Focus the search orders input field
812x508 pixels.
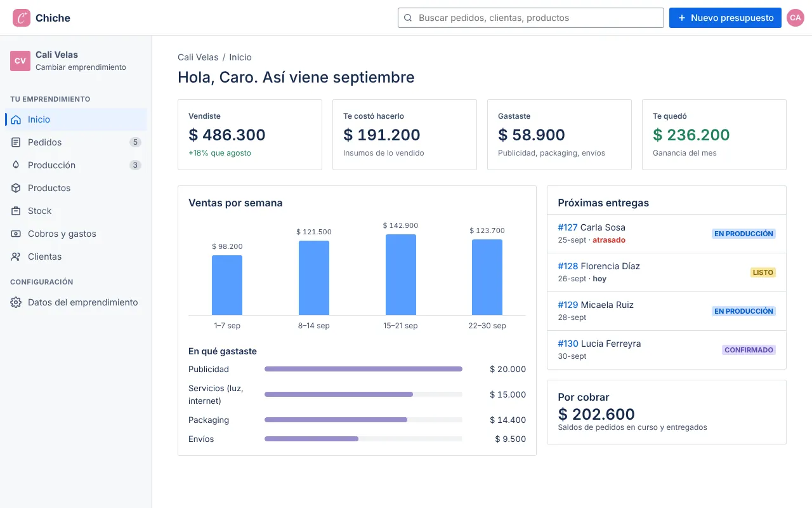coord(531,18)
